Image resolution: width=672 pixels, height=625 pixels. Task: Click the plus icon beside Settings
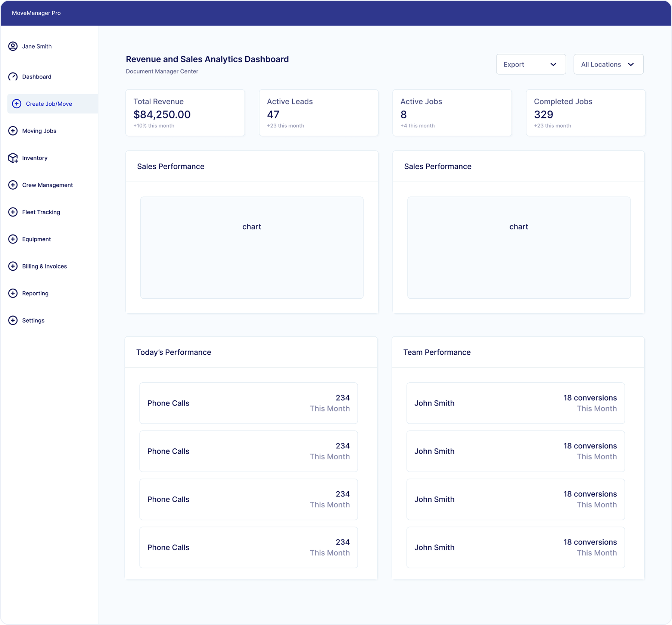(x=13, y=320)
